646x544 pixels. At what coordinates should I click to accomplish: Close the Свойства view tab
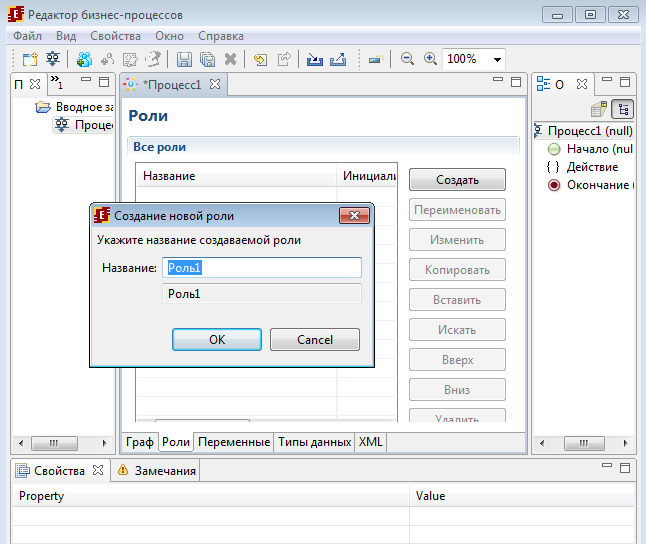coord(98,470)
